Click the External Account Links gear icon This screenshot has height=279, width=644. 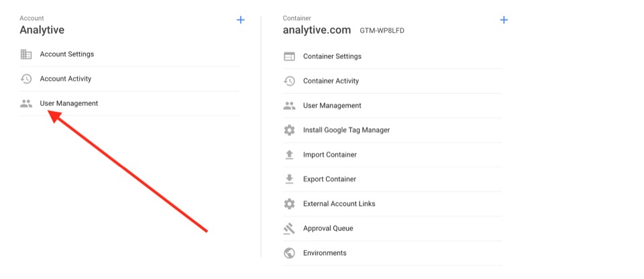(289, 204)
